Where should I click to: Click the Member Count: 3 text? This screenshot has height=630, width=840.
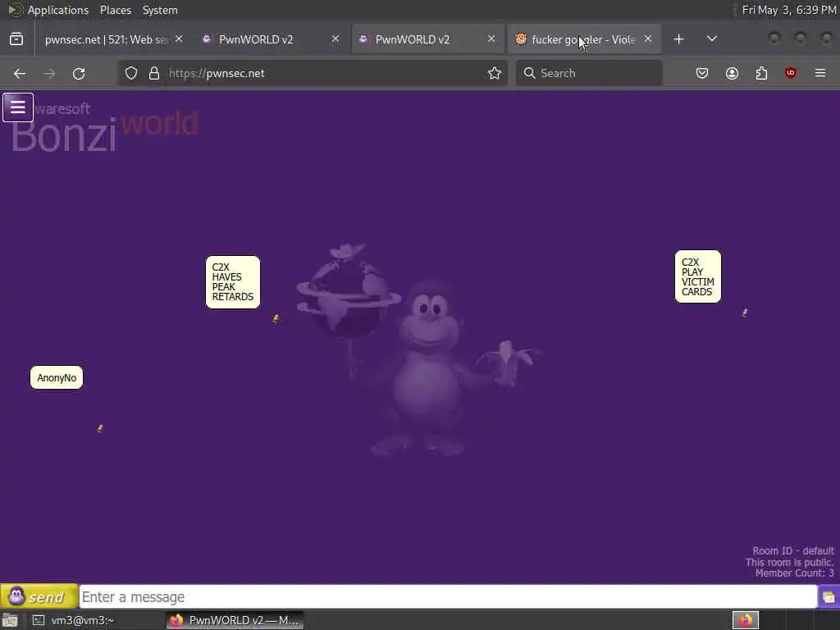(x=794, y=573)
